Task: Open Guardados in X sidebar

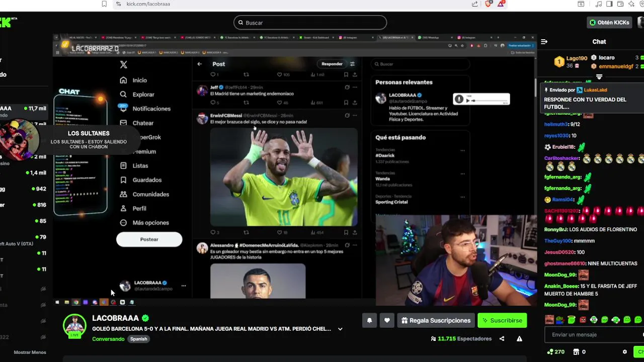Action: point(141,180)
